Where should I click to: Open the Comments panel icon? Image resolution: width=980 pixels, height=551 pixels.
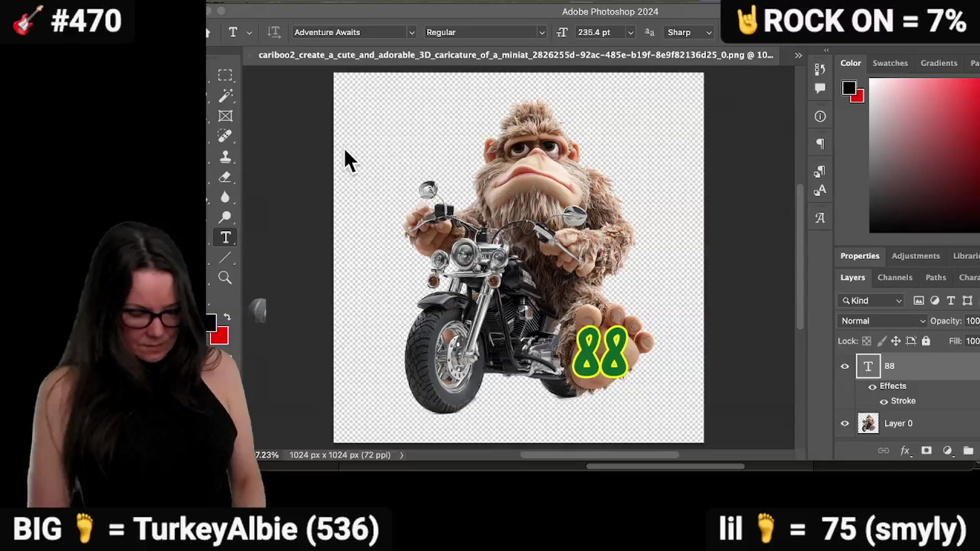(x=820, y=88)
